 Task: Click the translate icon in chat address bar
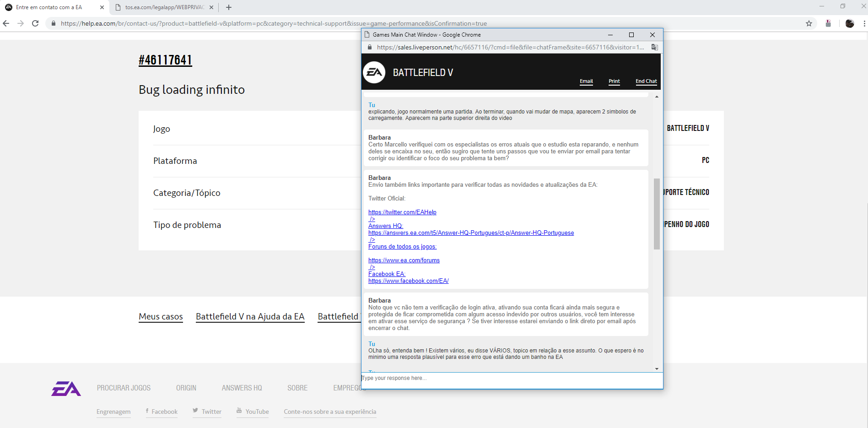pos(654,47)
